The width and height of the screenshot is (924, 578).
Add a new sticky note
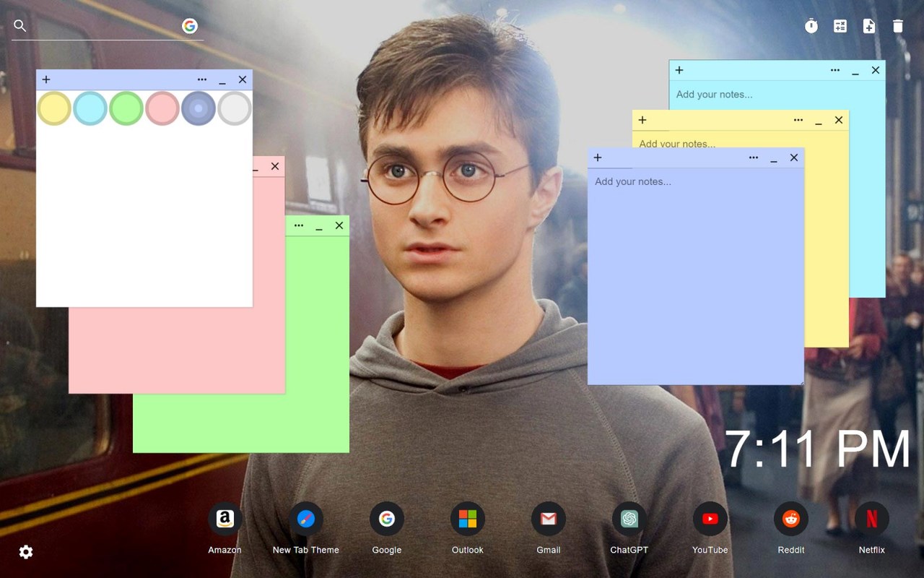(x=869, y=26)
